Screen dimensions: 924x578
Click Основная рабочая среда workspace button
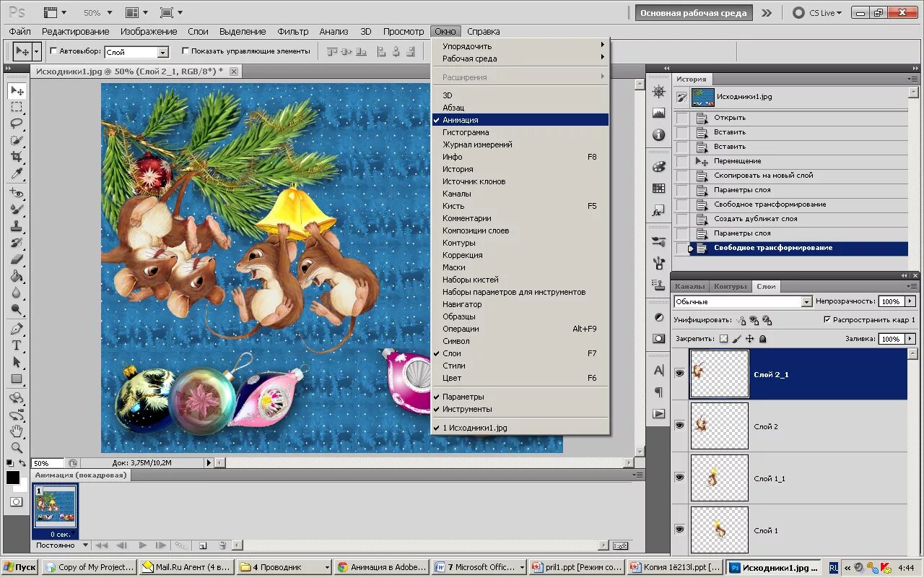click(693, 13)
